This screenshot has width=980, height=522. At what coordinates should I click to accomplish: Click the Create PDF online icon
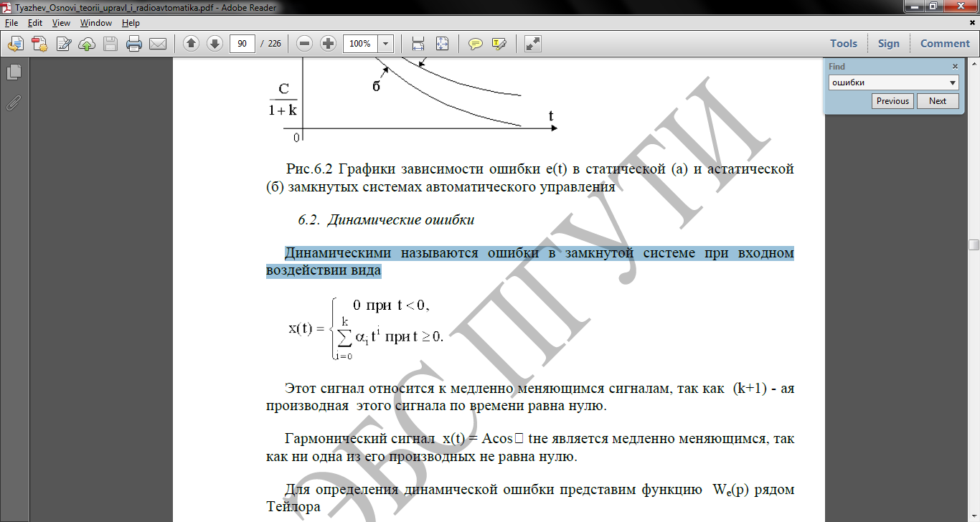[x=39, y=44]
